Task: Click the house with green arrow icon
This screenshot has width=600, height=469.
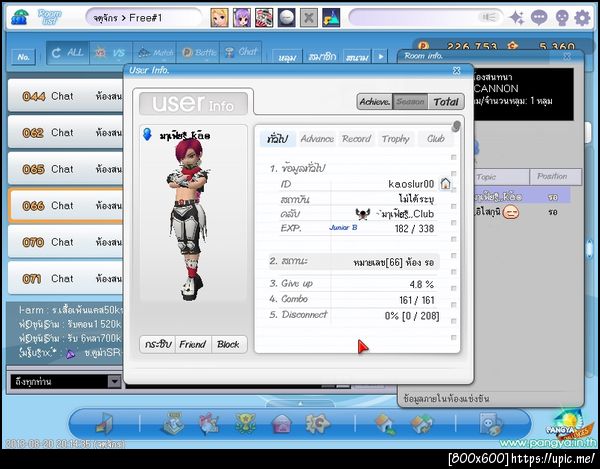Action: (x=385, y=424)
